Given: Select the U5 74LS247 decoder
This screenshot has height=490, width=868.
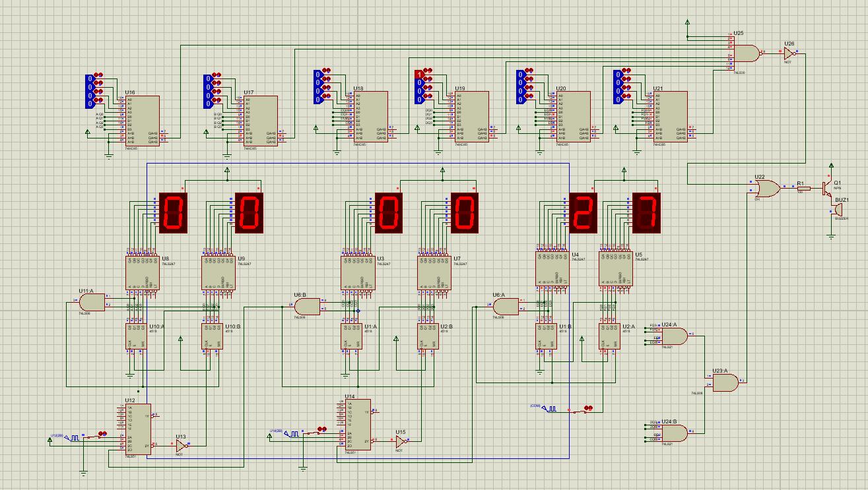Looking at the screenshot, I should tap(616, 268).
